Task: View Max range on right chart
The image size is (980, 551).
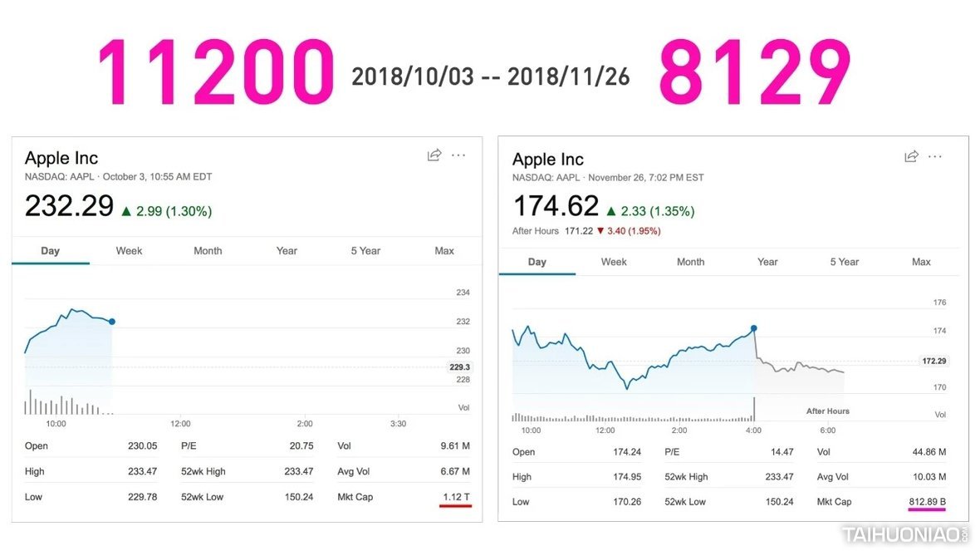Action: click(921, 262)
